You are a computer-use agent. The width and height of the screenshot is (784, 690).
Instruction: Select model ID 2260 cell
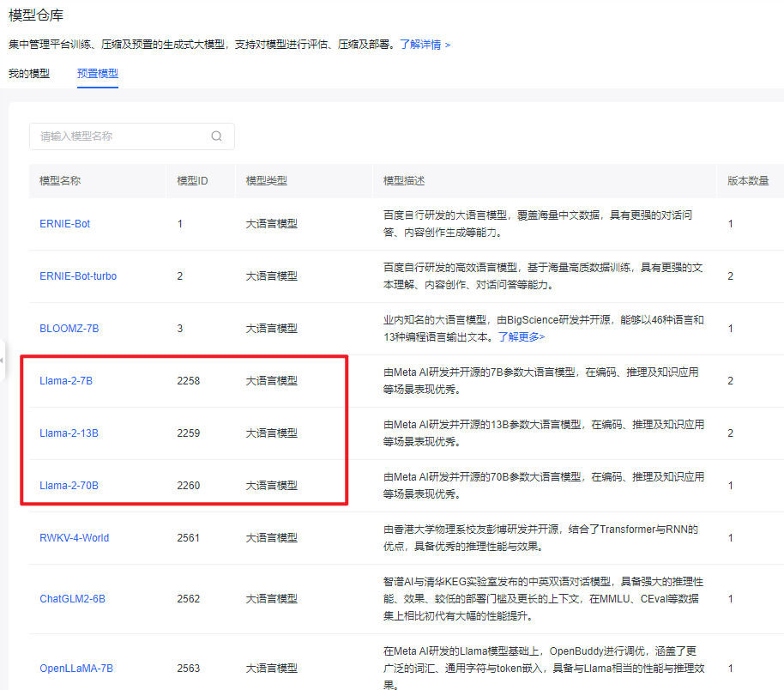[x=189, y=486]
